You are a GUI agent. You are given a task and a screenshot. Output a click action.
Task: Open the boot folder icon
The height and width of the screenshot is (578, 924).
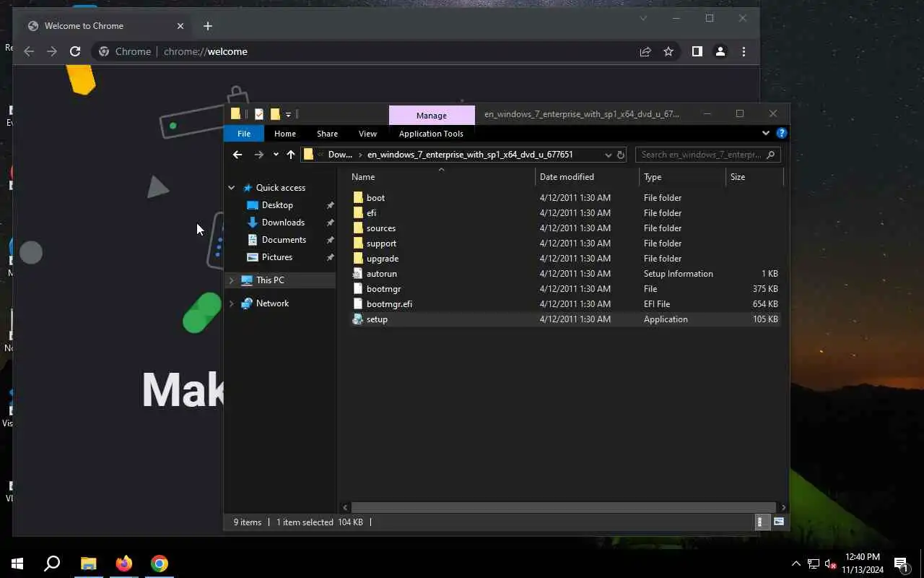358,197
